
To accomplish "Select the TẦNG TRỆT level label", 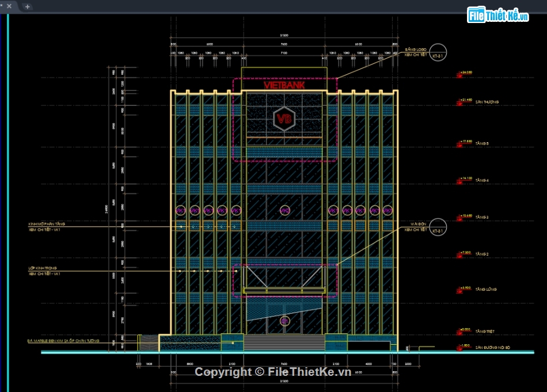I will pyautogui.click(x=485, y=332).
